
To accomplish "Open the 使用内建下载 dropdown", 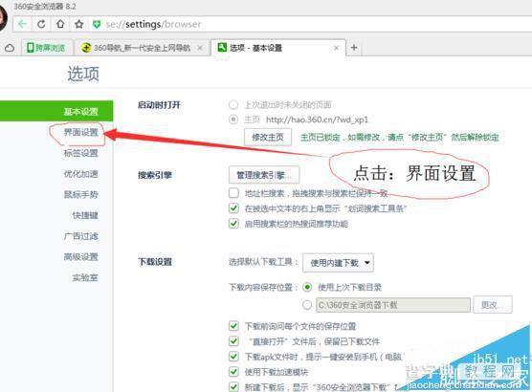I will pos(338,263).
